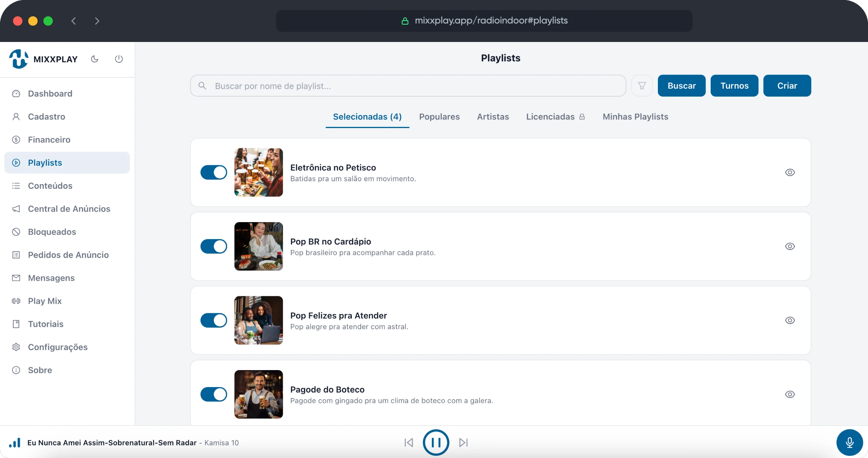Open Sobre info page
Screen dimensions: 868x458
tap(67, 370)
